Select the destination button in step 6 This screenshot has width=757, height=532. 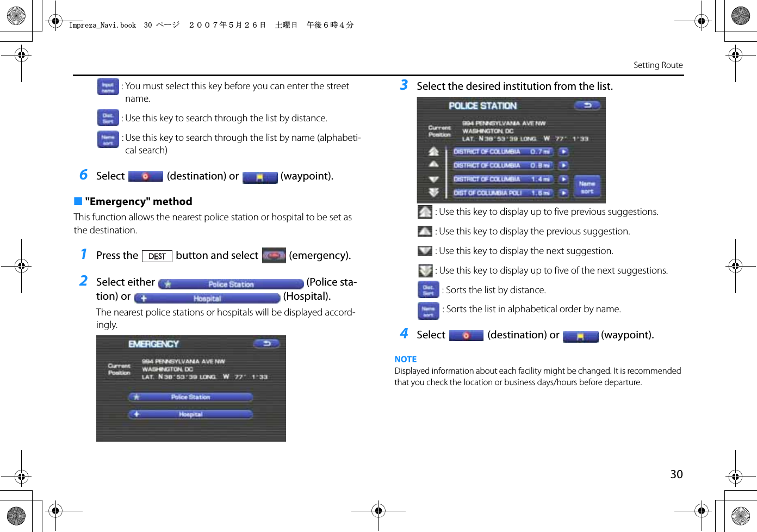145,176
